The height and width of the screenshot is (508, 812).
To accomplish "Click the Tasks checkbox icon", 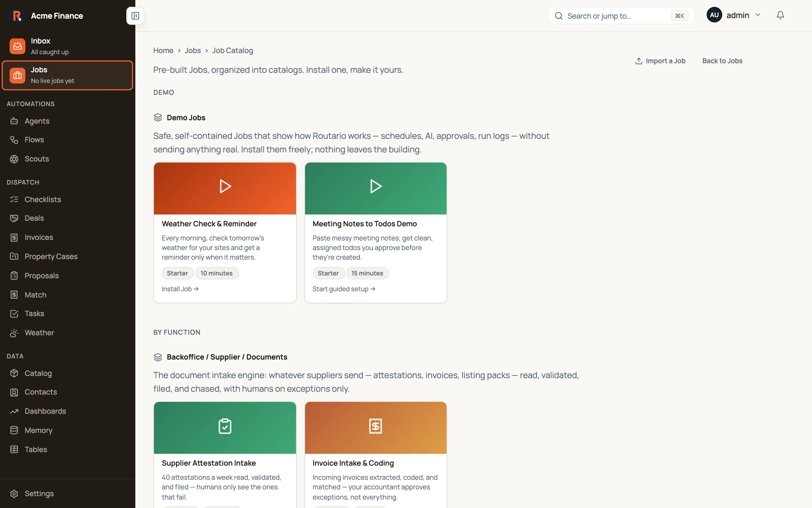I will pos(14,314).
